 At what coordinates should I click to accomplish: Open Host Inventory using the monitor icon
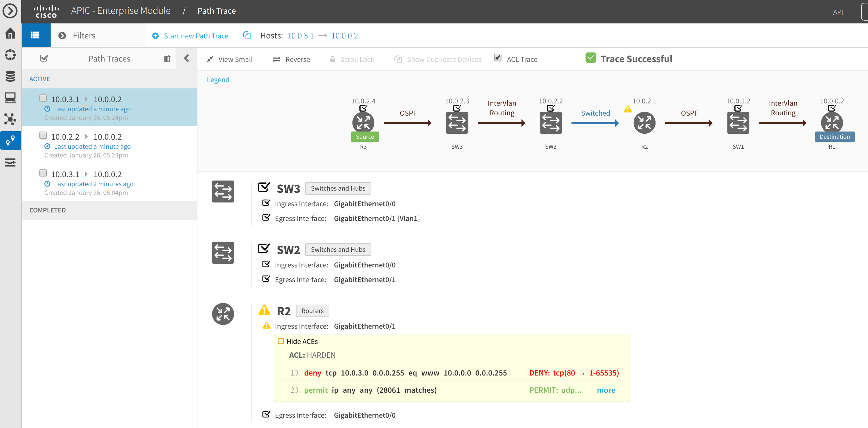[10, 98]
